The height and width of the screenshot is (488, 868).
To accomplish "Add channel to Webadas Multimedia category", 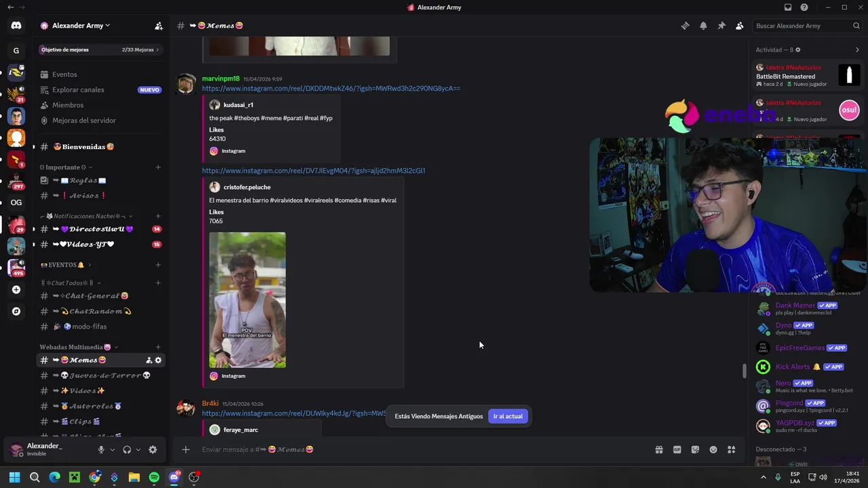I will pyautogui.click(x=158, y=348).
